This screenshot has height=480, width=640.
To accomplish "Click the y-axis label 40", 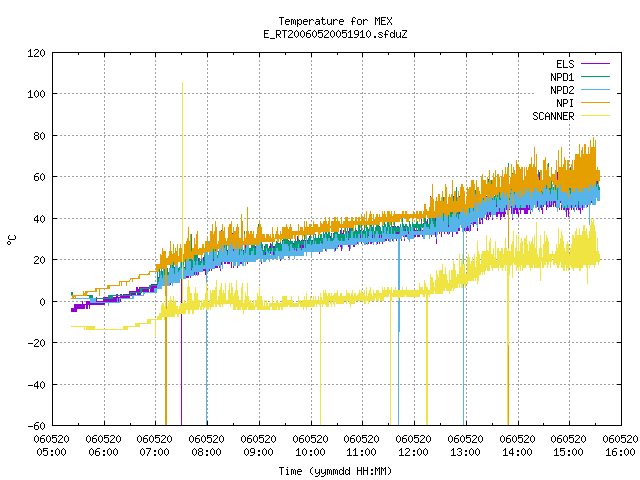I will [40, 219].
